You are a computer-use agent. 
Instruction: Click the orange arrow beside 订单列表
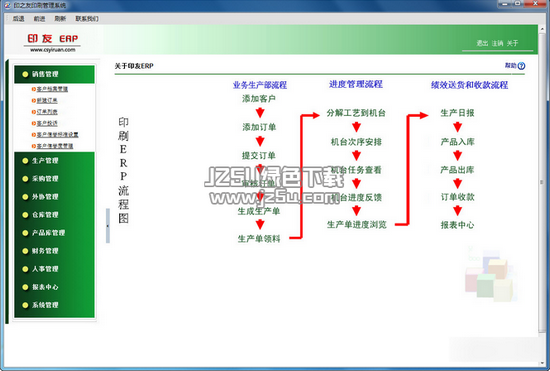point(34,112)
